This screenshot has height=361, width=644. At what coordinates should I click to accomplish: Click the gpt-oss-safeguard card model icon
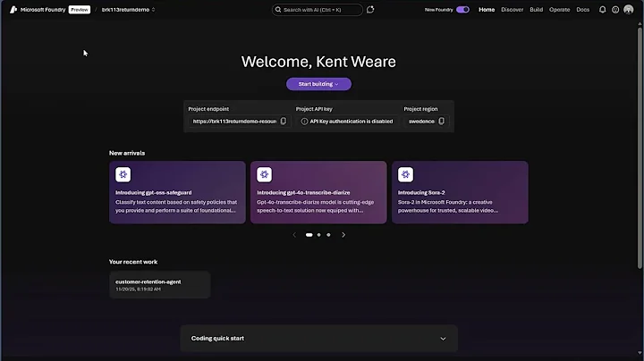123,174
